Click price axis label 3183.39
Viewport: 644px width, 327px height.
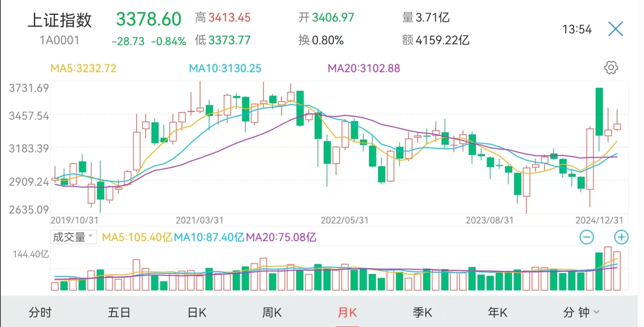(29, 148)
